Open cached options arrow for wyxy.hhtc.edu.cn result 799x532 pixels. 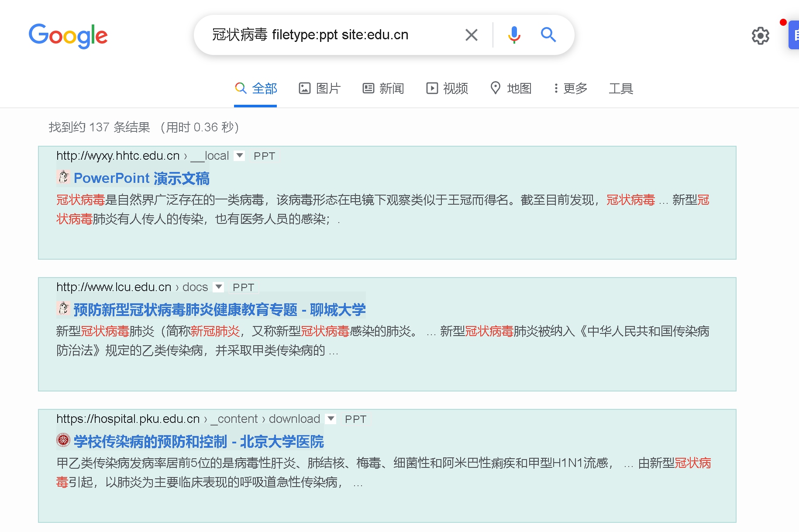239,155
